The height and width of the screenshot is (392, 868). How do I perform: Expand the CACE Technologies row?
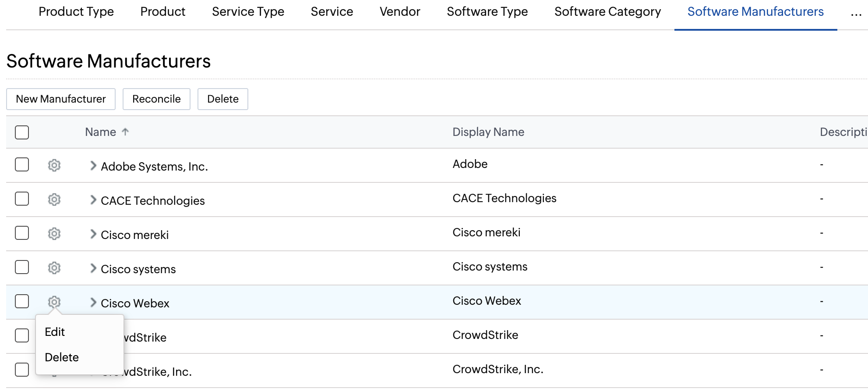pos(93,200)
